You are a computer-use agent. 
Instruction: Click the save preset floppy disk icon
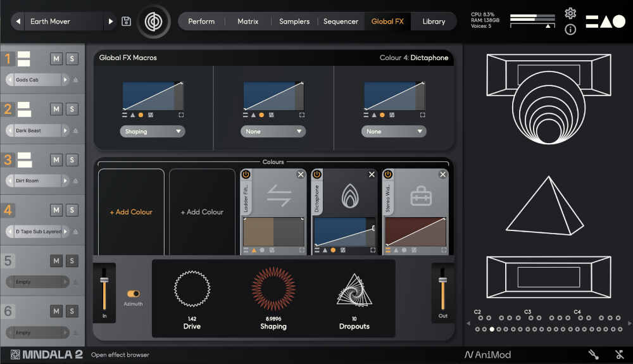click(126, 22)
